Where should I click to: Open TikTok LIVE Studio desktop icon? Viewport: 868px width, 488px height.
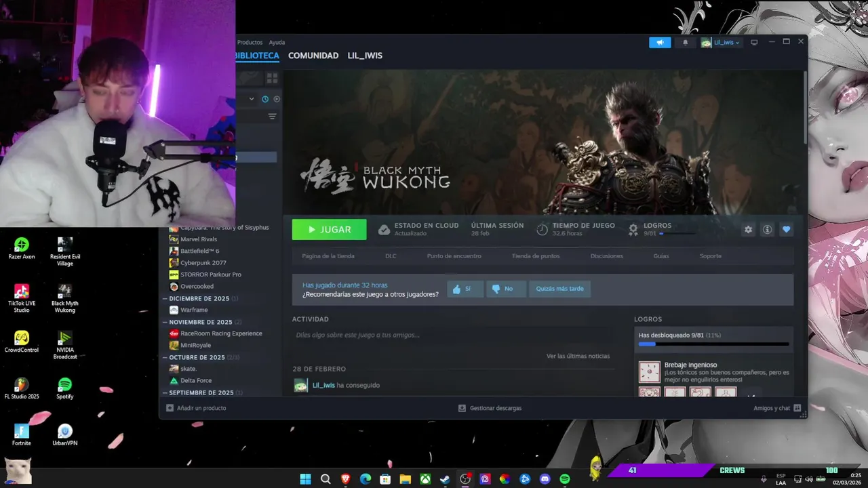click(x=22, y=298)
